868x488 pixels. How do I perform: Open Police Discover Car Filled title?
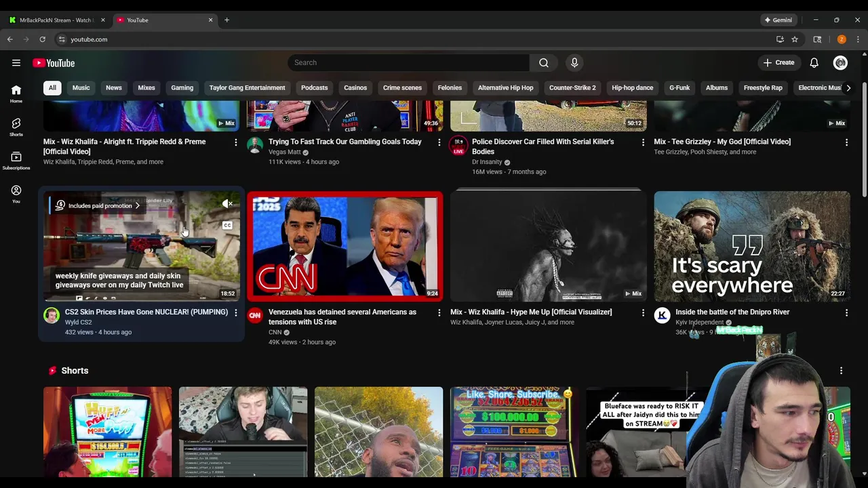pos(543,146)
